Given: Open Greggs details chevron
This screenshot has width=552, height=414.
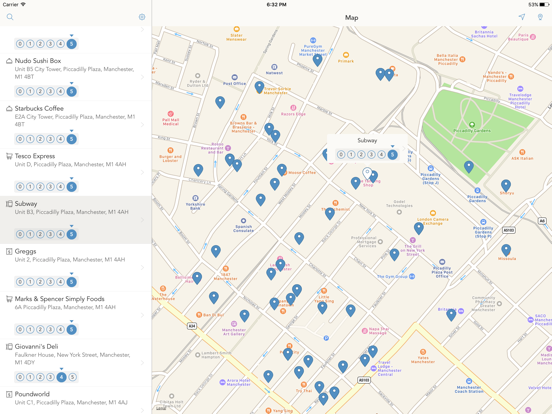Looking at the screenshot, I should (143, 268).
